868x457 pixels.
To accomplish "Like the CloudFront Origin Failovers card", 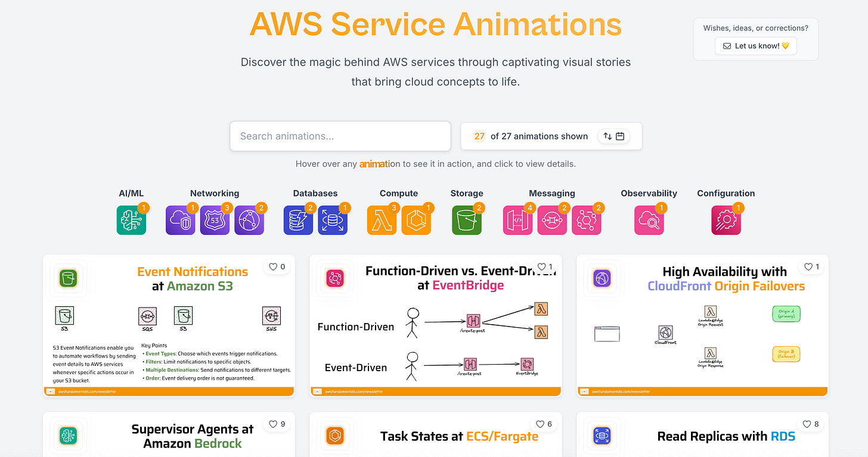I will click(x=811, y=267).
